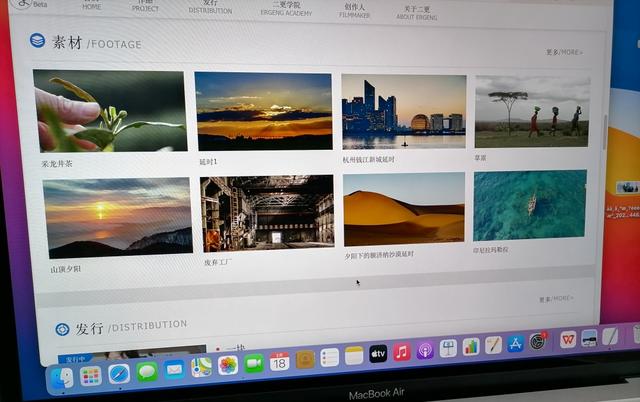The image size is (640, 402).
Task: Open Launchpad in the dock
Action: [91, 375]
